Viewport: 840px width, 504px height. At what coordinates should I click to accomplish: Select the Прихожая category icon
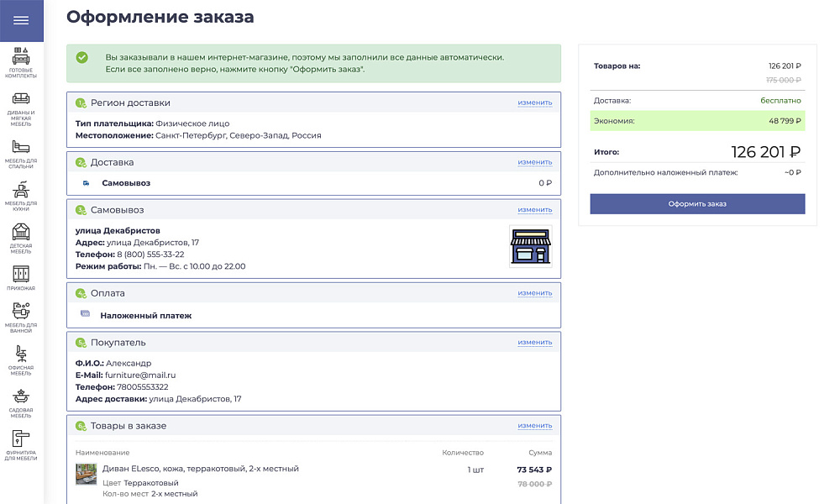click(21, 275)
